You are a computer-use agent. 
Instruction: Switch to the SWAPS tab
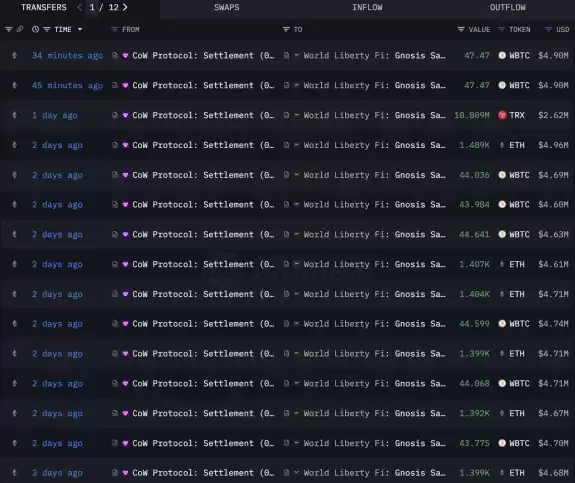point(227,7)
